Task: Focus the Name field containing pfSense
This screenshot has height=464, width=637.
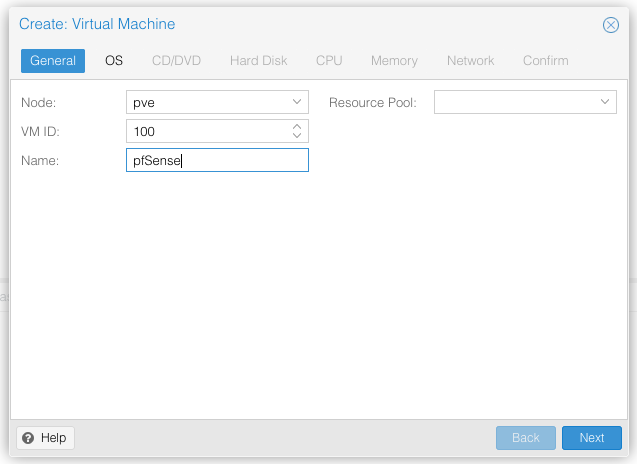Action: pyautogui.click(x=217, y=160)
